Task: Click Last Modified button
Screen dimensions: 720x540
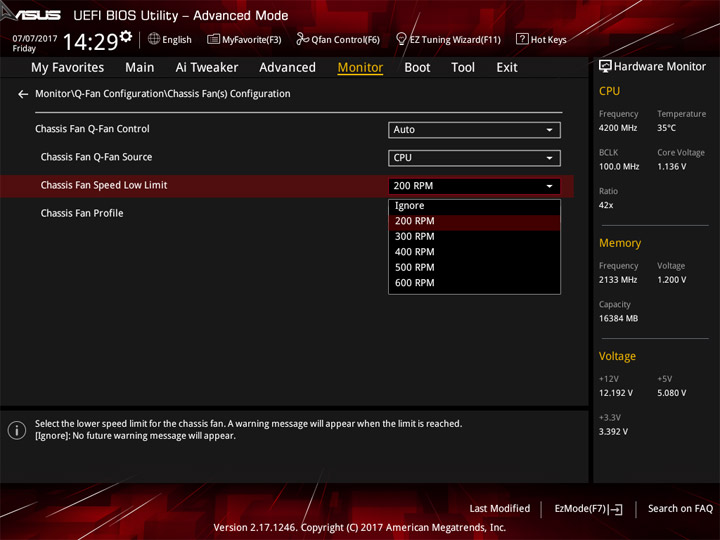Action: pos(500,509)
